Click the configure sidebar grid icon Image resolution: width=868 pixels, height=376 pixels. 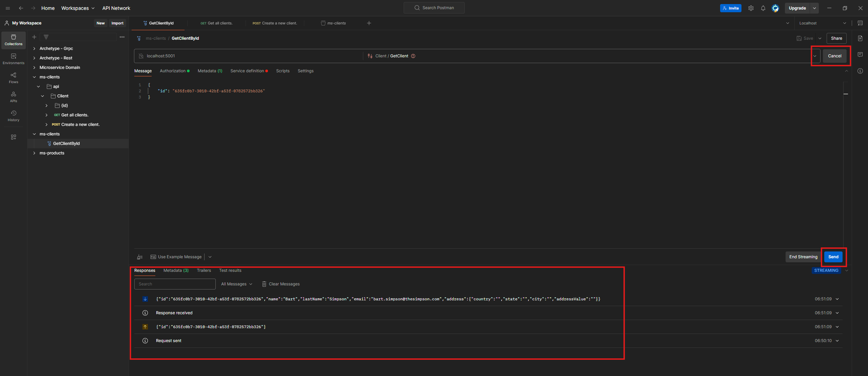point(14,137)
